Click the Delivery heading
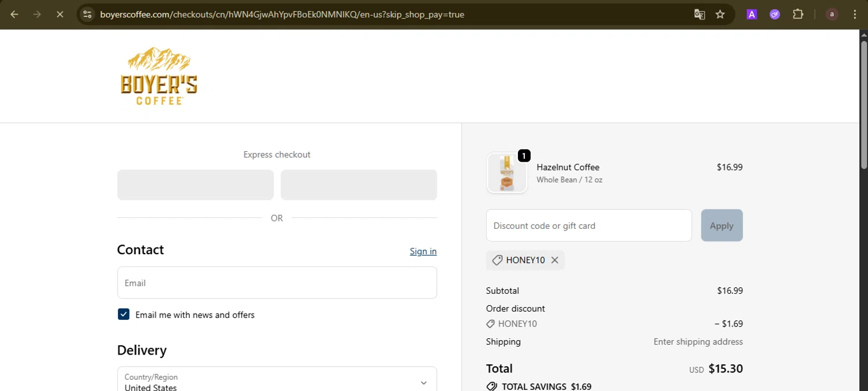 pos(142,350)
